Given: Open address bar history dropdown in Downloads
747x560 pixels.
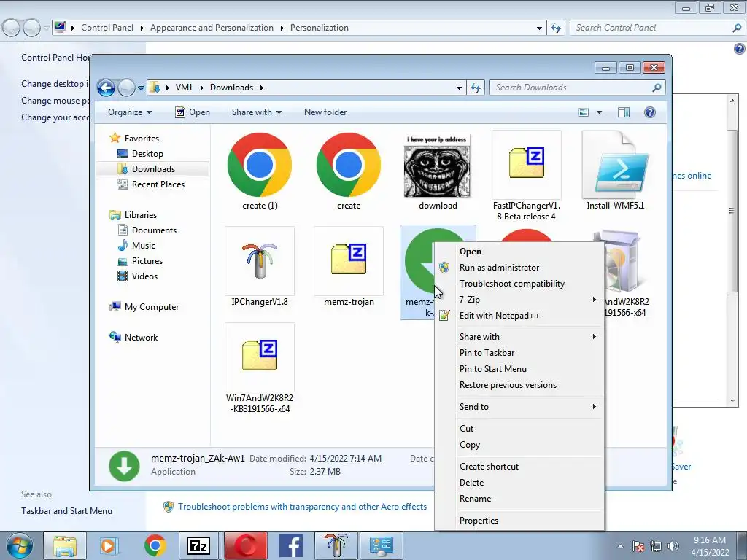Looking at the screenshot, I should (459, 88).
